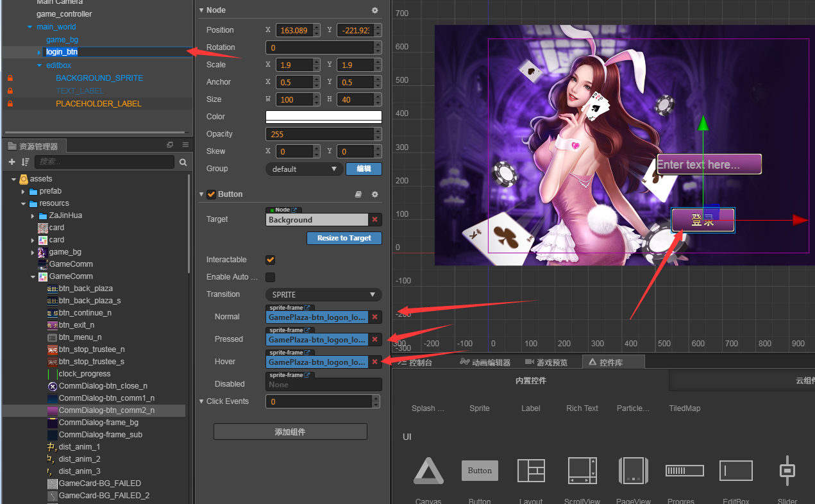Viewport: 815px width, 504px height.
Task: Clear the Target Background reference
Action: (x=375, y=220)
